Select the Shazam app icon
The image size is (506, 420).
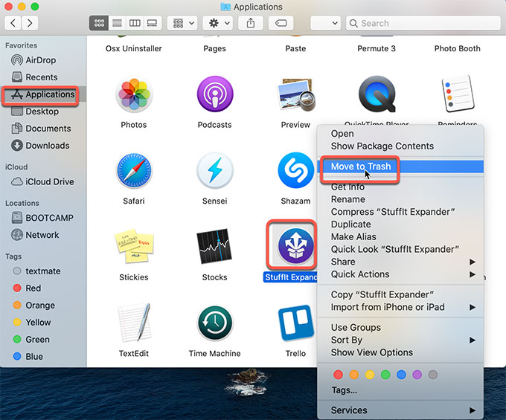pos(296,170)
